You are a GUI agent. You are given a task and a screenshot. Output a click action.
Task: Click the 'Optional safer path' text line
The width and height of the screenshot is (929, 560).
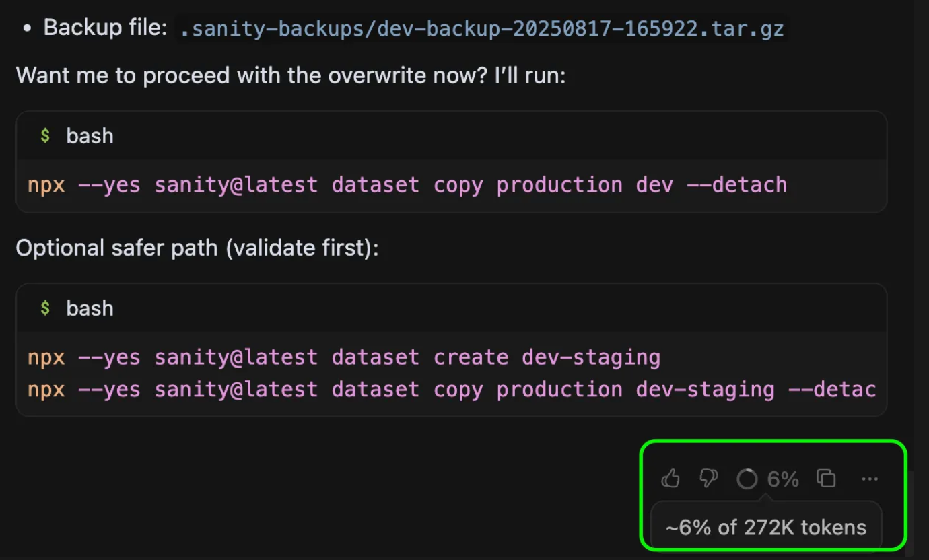pyautogui.click(x=197, y=248)
